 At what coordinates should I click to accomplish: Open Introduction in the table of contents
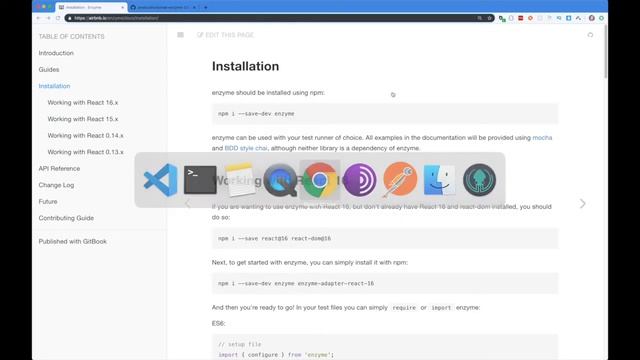click(x=56, y=53)
